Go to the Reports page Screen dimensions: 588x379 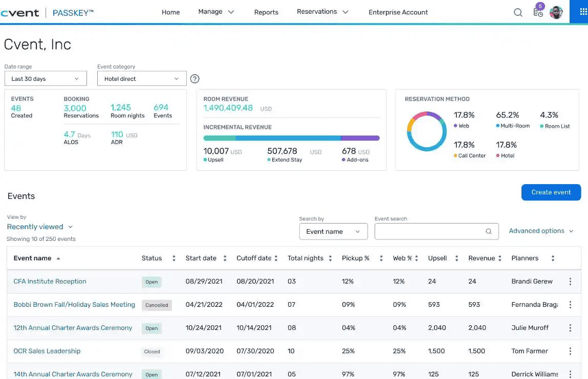(x=266, y=12)
